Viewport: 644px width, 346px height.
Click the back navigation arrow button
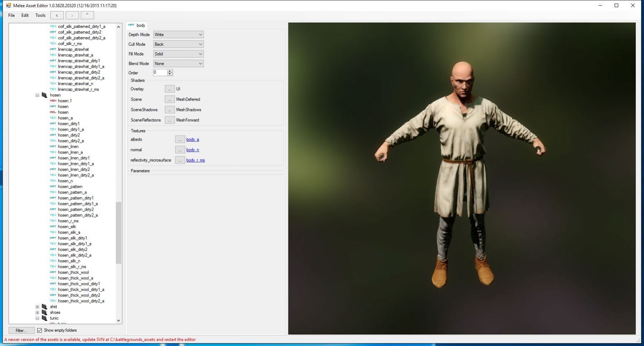[x=57, y=15]
